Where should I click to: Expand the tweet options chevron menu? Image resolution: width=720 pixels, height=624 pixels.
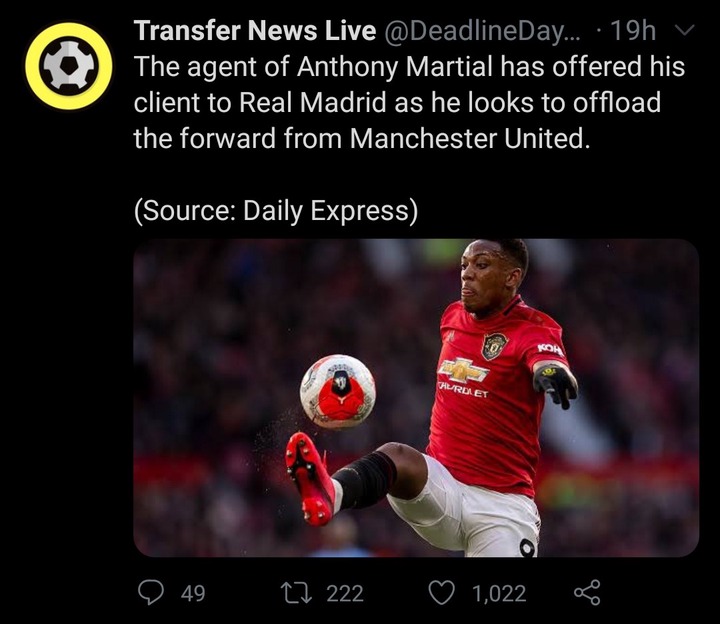pos(685,31)
